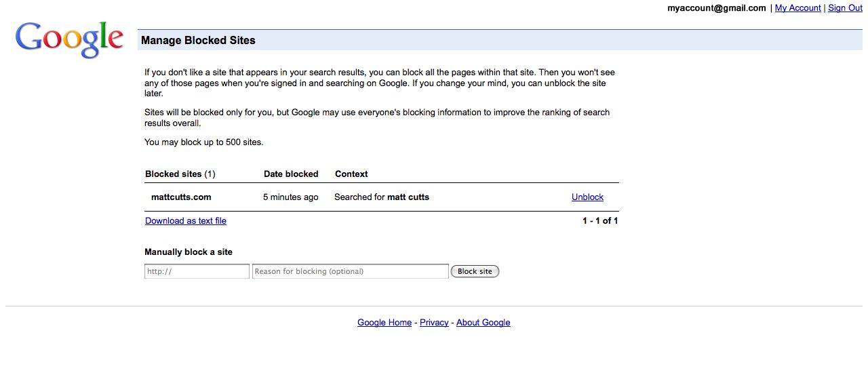Viewport: 868px width, 377px height.
Task: Click the Manage Blocked Sites heading
Action: pyautogui.click(x=198, y=41)
